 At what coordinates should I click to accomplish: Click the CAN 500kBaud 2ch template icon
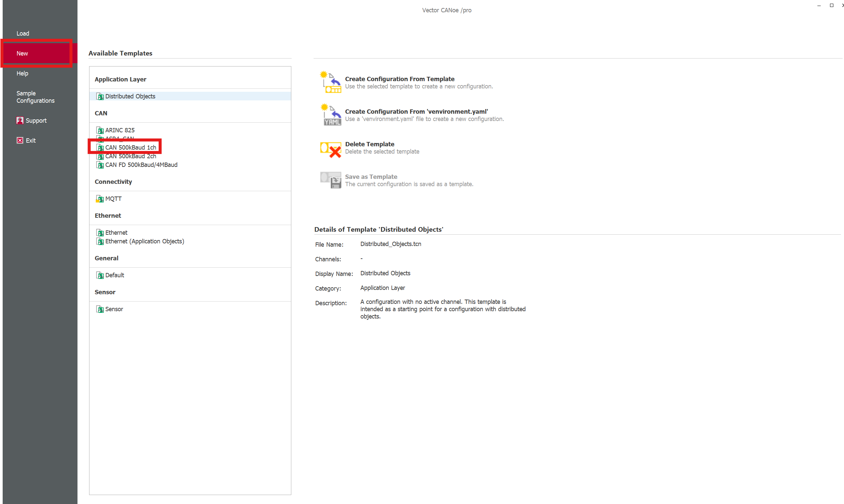(x=100, y=156)
